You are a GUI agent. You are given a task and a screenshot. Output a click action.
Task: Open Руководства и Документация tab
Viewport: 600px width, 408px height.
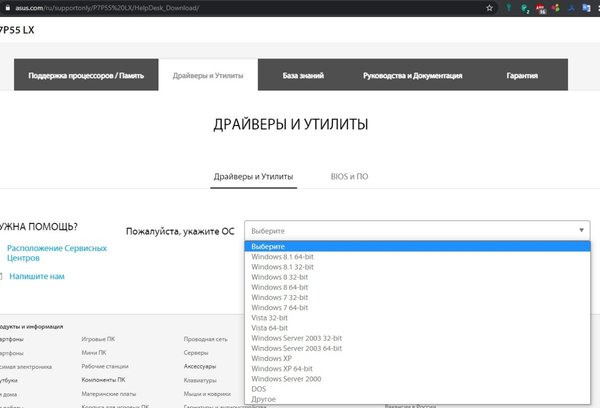pyautogui.click(x=412, y=75)
